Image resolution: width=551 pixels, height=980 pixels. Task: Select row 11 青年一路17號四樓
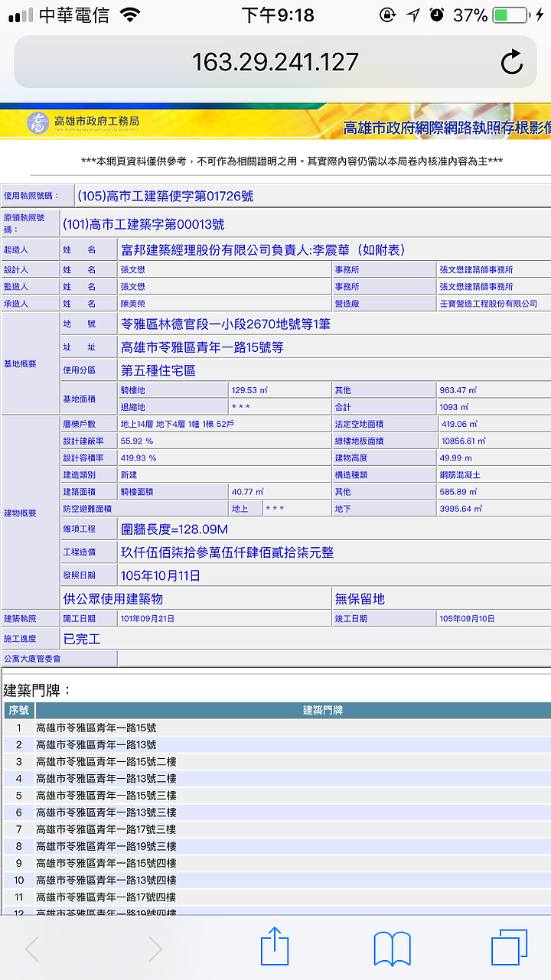(106, 897)
